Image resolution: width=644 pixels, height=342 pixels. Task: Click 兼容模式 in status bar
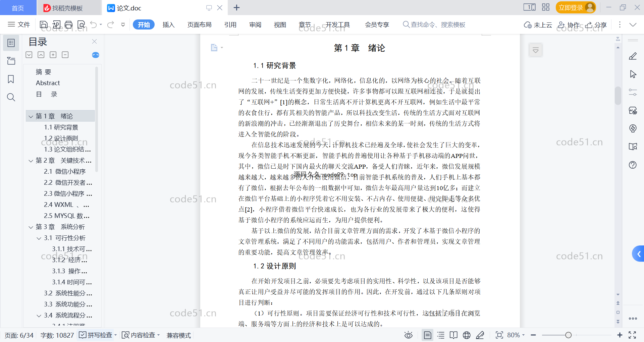(179, 335)
